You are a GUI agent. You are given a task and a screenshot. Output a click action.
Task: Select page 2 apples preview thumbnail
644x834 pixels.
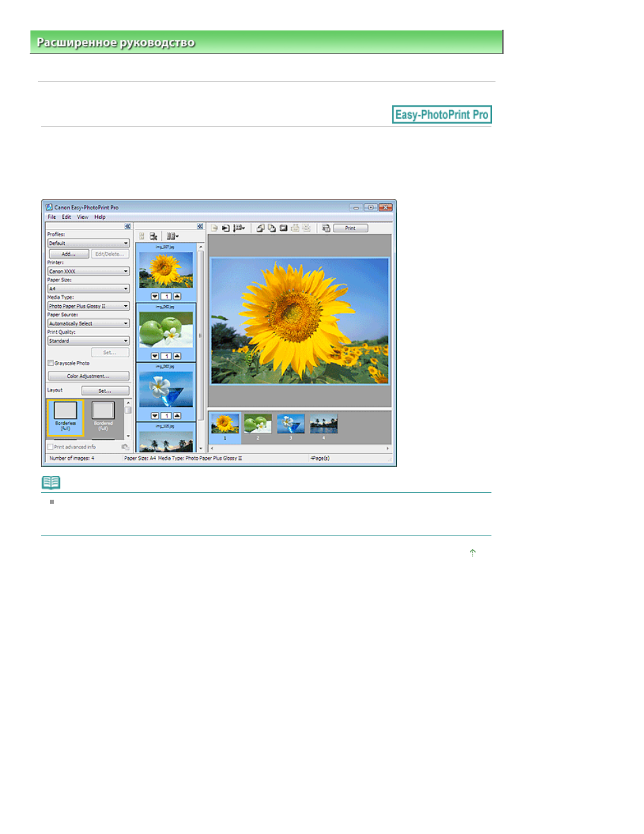pyautogui.click(x=258, y=424)
